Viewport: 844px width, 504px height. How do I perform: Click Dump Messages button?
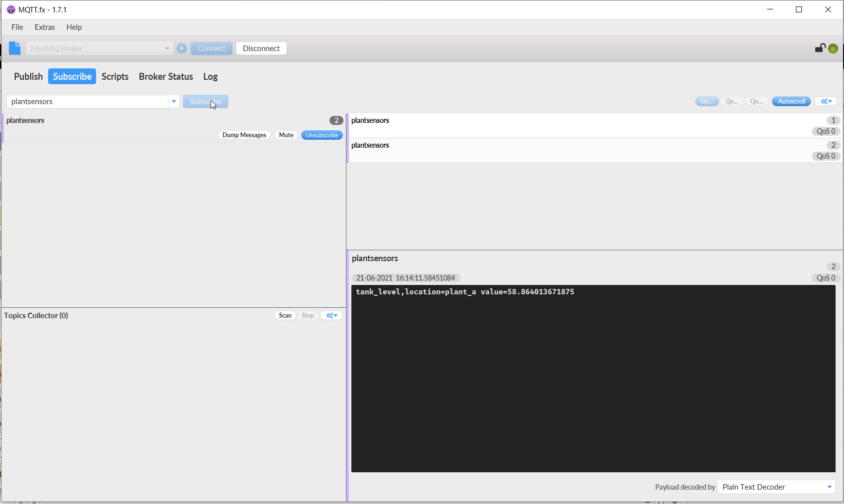coord(244,135)
